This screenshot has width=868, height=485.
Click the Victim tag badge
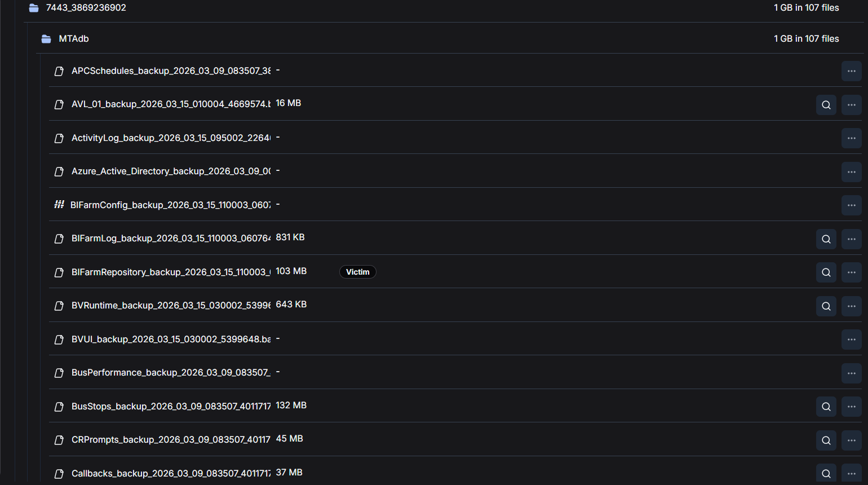pos(358,272)
